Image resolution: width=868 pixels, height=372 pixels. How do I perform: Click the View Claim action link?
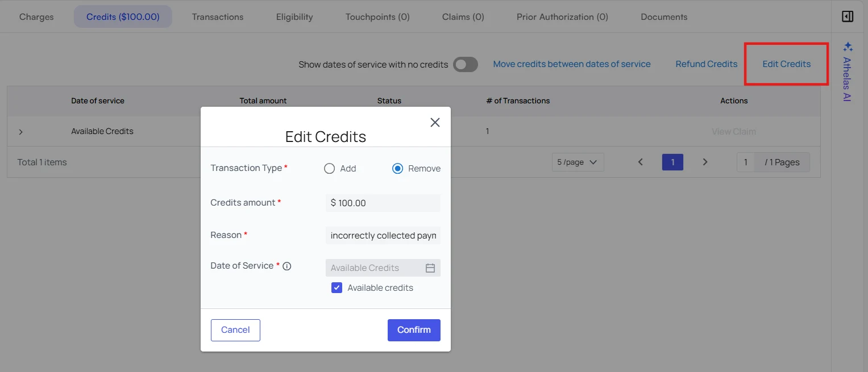[x=734, y=132]
